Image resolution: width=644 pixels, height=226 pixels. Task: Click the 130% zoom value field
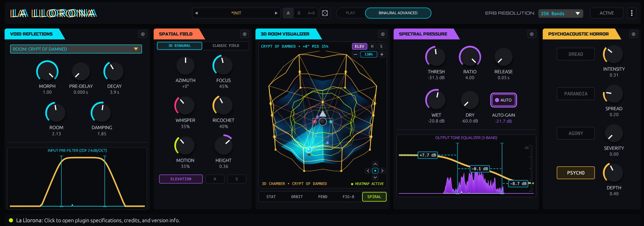(x=369, y=54)
